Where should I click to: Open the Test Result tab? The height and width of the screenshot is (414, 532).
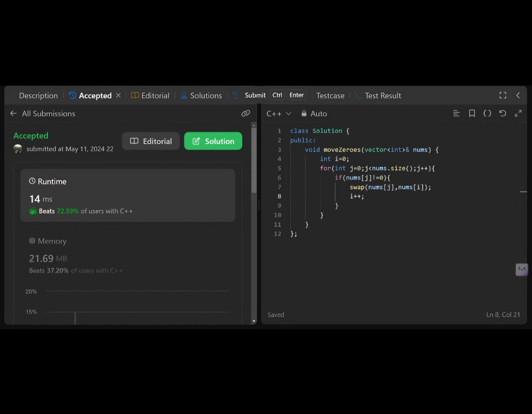click(378, 95)
